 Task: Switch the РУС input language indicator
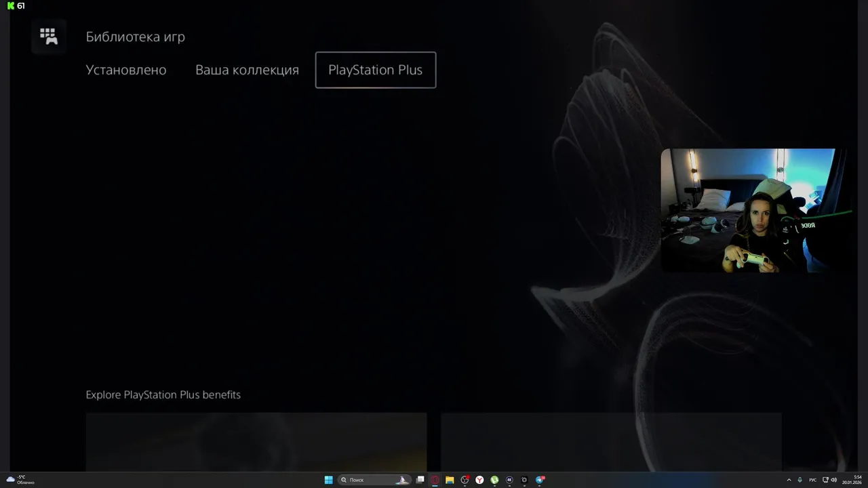(x=812, y=480)
